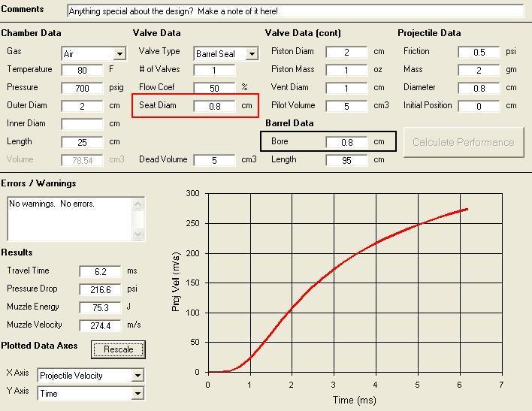Click the chamber Pressure input field
The width and height of the screenshot is (532, 411).
82,88
